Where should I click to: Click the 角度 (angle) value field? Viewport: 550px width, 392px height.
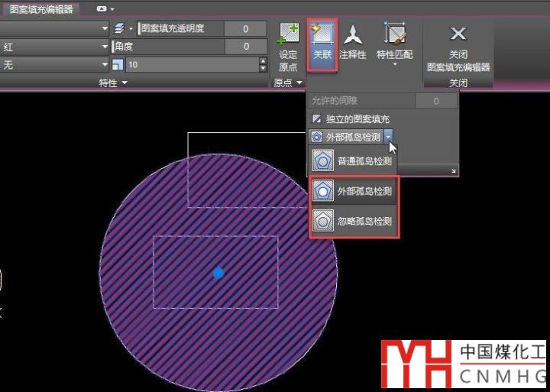(245, 47)
